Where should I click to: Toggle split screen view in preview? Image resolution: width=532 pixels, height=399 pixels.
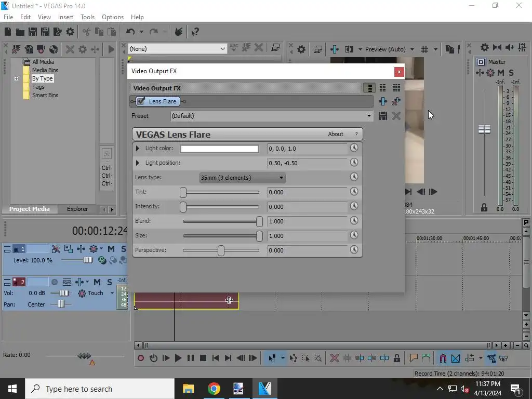349,49
